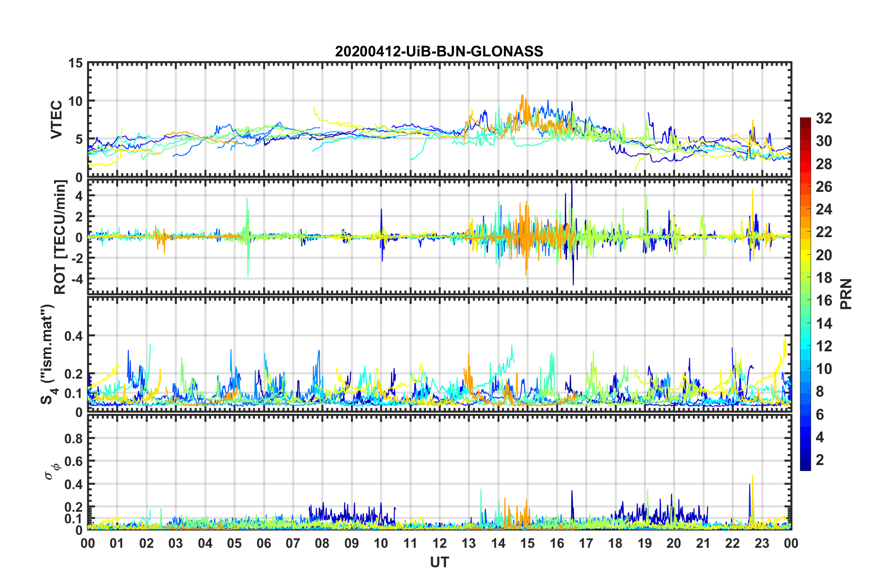879x588 pixels.
Task: Choose the UT axis tick label 19
Action: [x=645, y=543]
